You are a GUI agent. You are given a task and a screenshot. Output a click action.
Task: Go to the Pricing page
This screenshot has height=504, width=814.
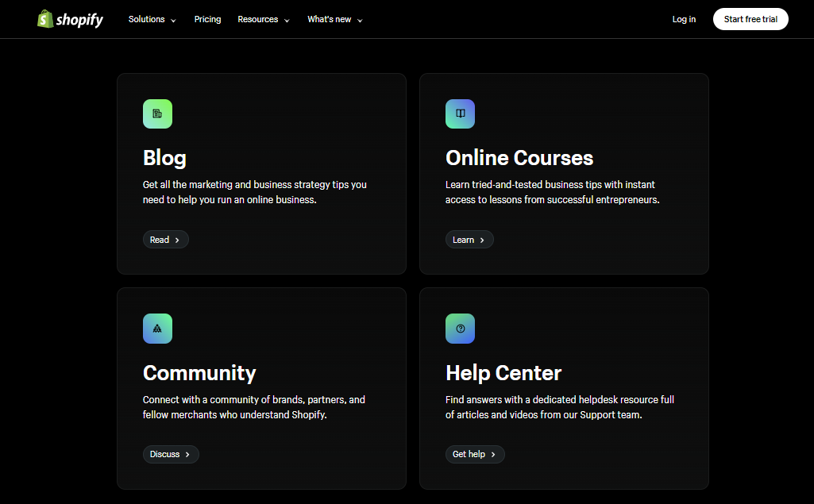pos(207,19)
